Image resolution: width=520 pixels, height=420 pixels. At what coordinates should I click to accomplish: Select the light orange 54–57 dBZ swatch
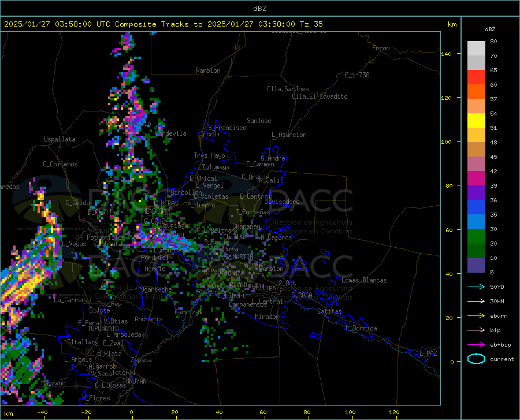click(x=476, y=106)
